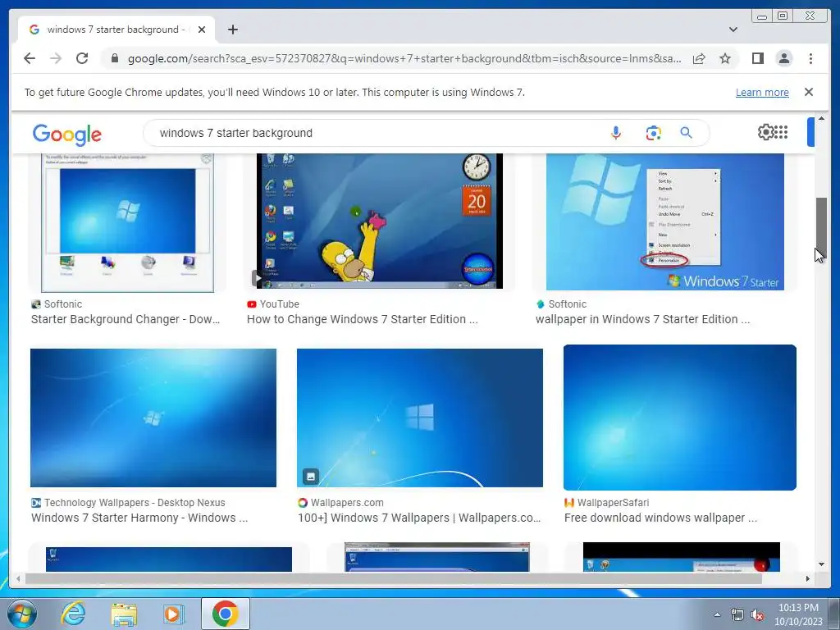840x630 pixels.
Task: Click the vertical scrollbar up arrow
Action: pos(821,118)
